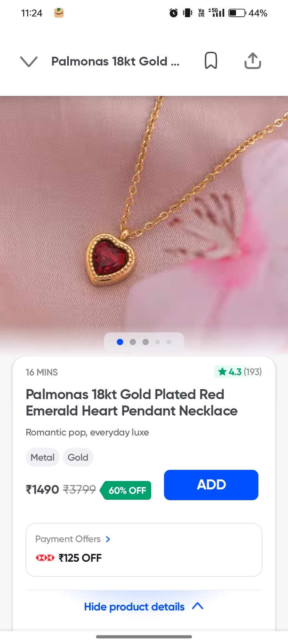
Task: Tap the 60% OFF discount badge
Action: click(126, 491)
